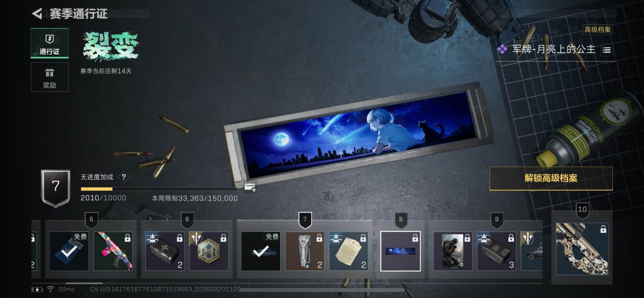The height and width of the screenshot is (298, 644).
Task: Select the claimed free reward at level 5
Action: (69, 251)
